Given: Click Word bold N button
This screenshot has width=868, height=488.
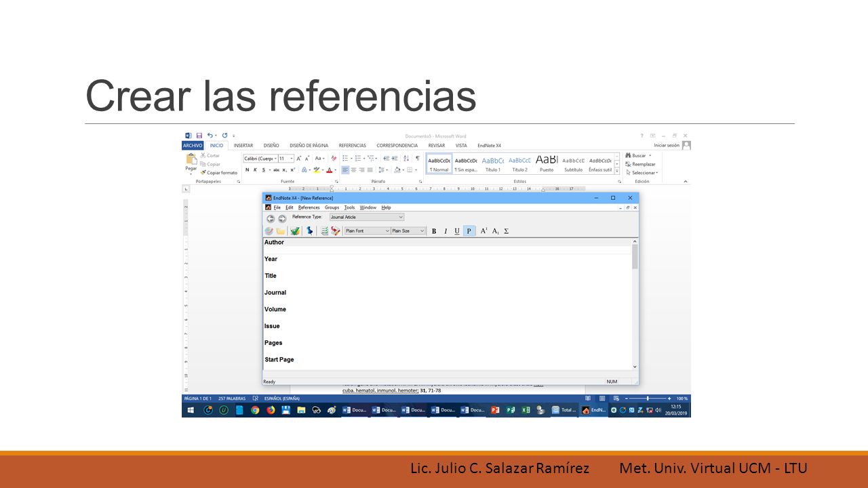Looking at the screenshot, I should 248,170.
